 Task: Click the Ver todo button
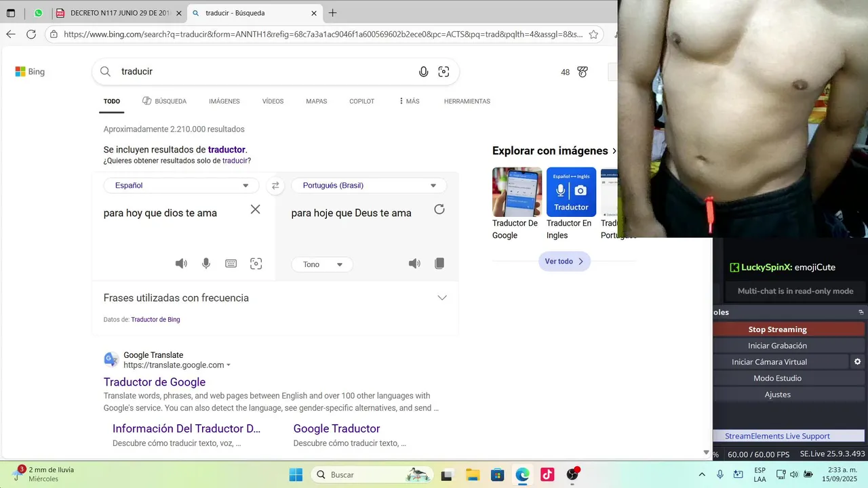click(x=564, y=261)
